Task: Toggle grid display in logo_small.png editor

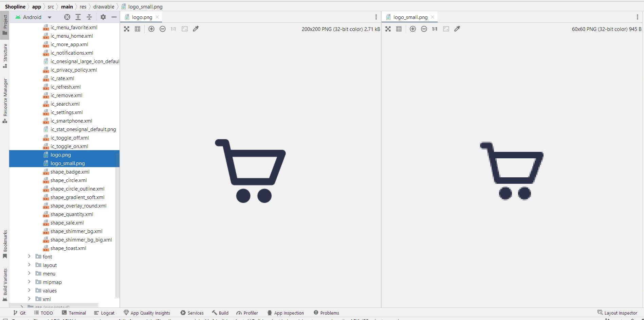Action: tap(399, 29)
